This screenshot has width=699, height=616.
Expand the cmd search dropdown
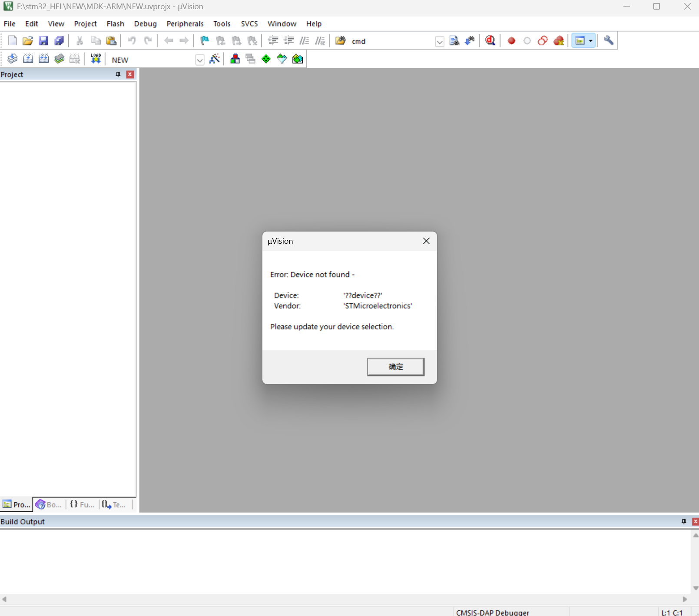[440, 42]
